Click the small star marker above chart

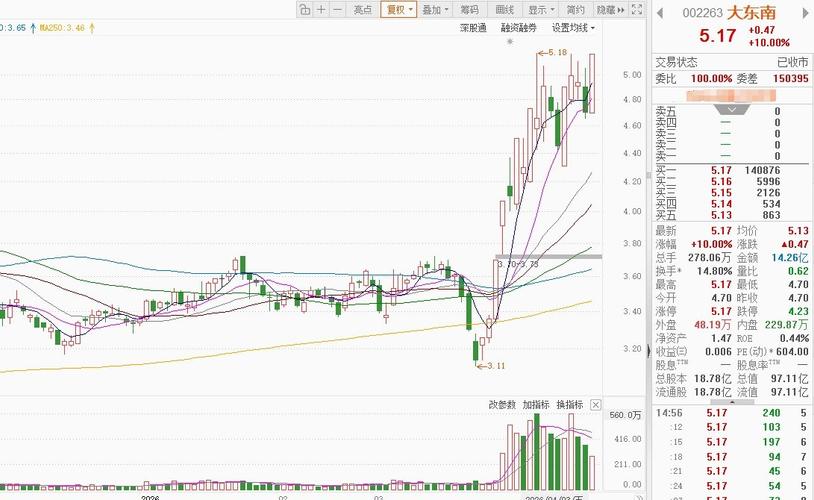510,42
